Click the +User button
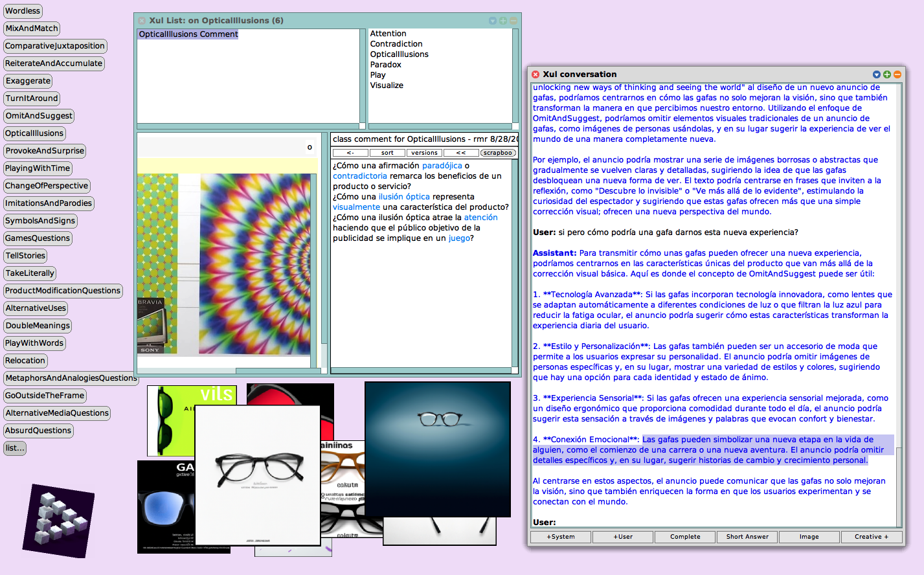924x575 pixels. 623,537
